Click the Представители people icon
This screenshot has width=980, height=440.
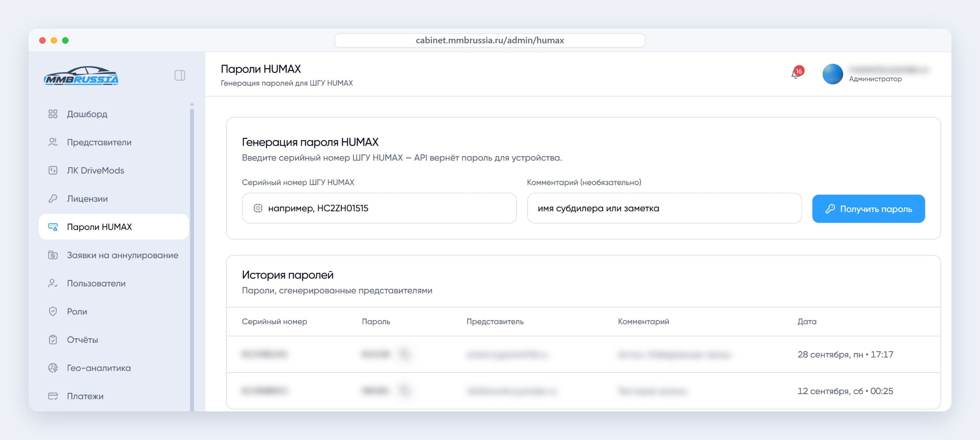53,142
